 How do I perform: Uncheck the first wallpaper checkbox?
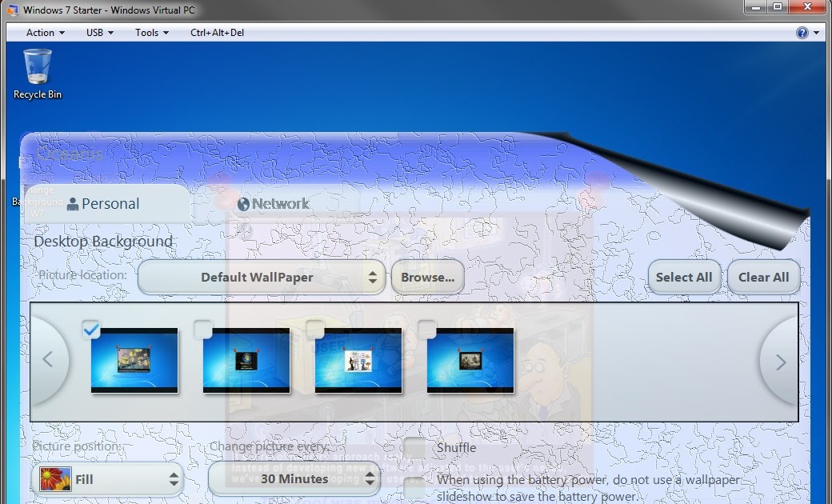point(91,330)
